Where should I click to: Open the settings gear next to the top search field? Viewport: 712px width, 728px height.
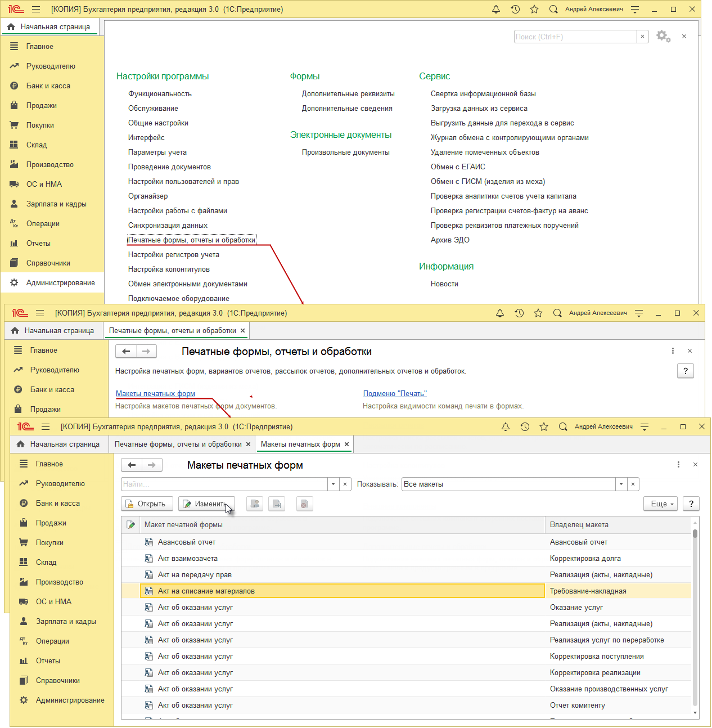tap(664, 37)
